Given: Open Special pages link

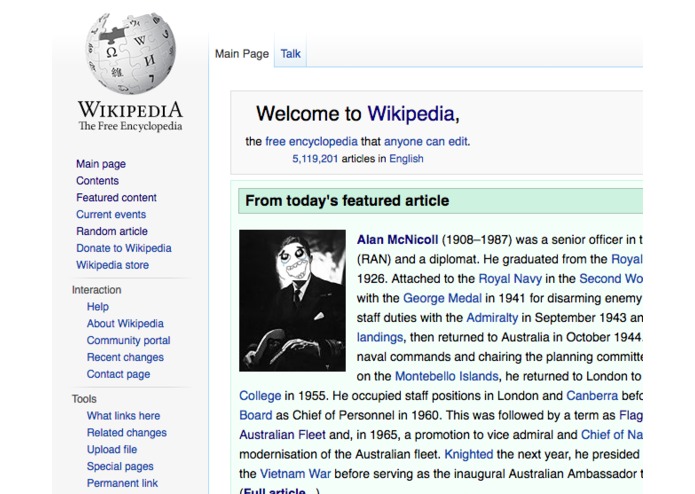Looking at the screenshot, I should tap(120, 466).
